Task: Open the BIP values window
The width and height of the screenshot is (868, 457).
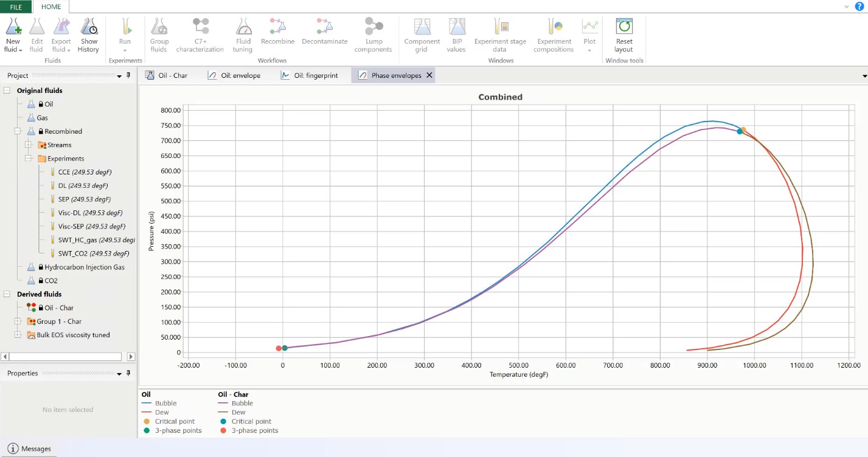Action: pos(456,36)
